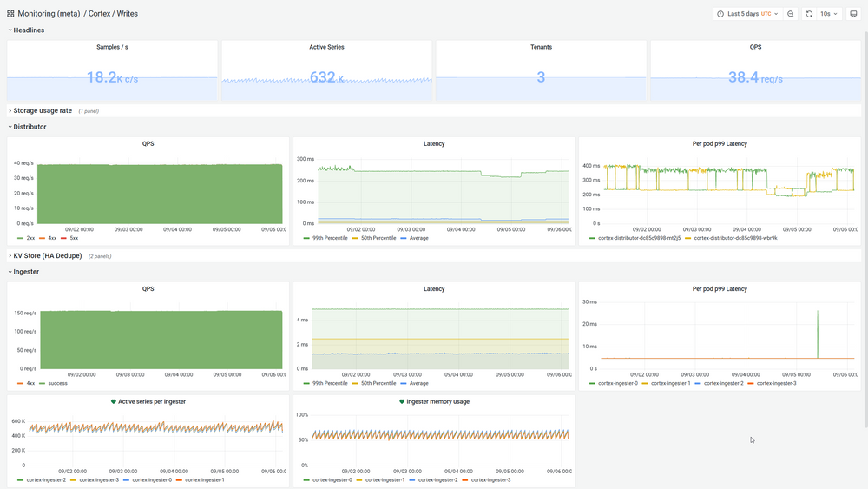
Task: Toggle 99th Percentile in Distributor Latency legend
Action: [329, 237]
